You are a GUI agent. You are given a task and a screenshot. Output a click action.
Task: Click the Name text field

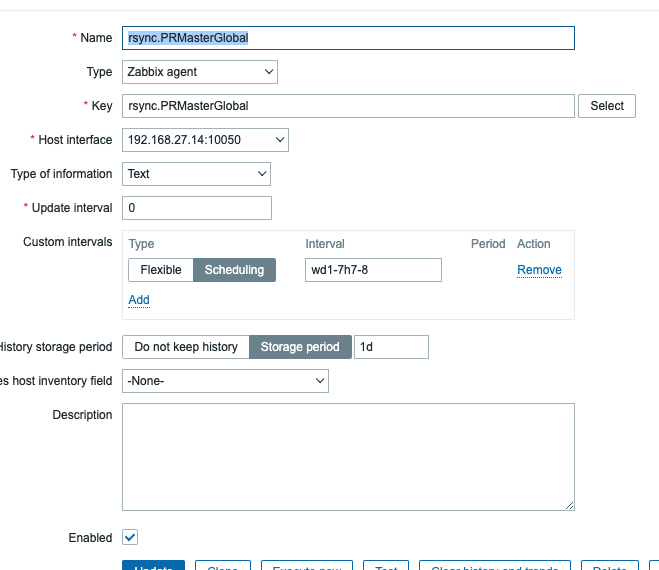tap(348, 38)
